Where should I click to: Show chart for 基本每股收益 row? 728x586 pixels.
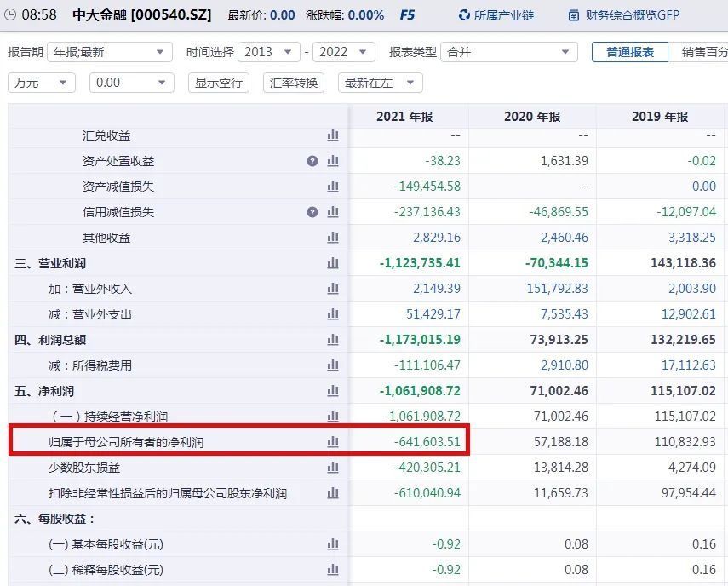tap(332, 544)
